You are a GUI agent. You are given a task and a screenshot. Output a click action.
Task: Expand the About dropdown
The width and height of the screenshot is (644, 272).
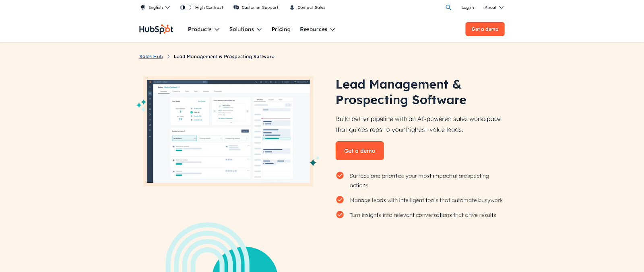pyautogui.click(x=494, y=7)
